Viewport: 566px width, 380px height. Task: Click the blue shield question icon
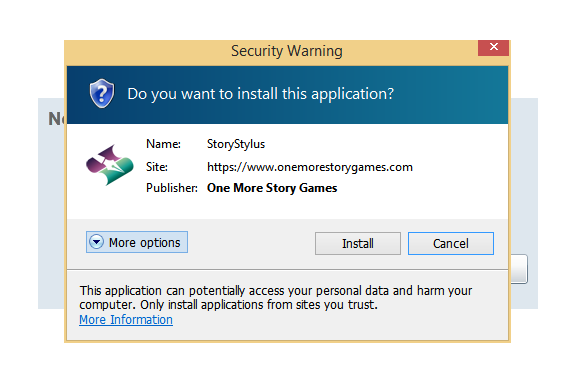pos(102,93)
